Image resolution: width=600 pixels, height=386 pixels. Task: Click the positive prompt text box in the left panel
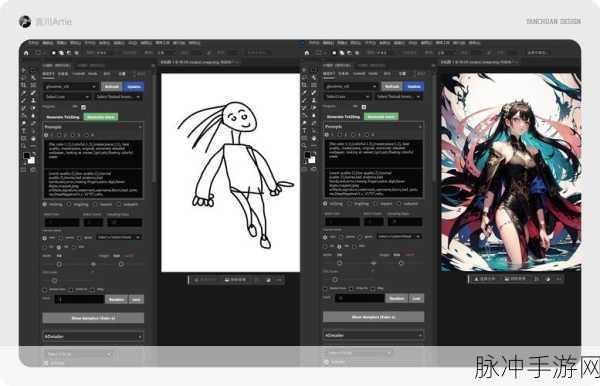click(x=93, y=154)
